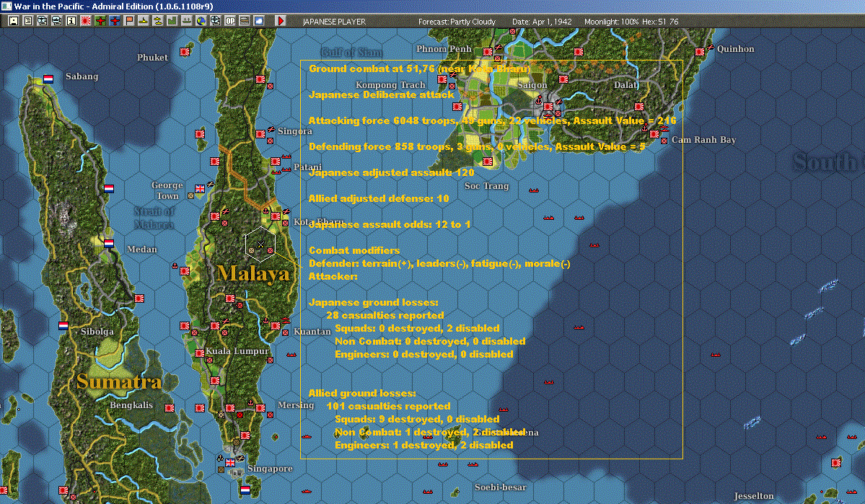Screen dimensions: 865x504
Task: Click the save game disk icon
Action: point(14,21)
